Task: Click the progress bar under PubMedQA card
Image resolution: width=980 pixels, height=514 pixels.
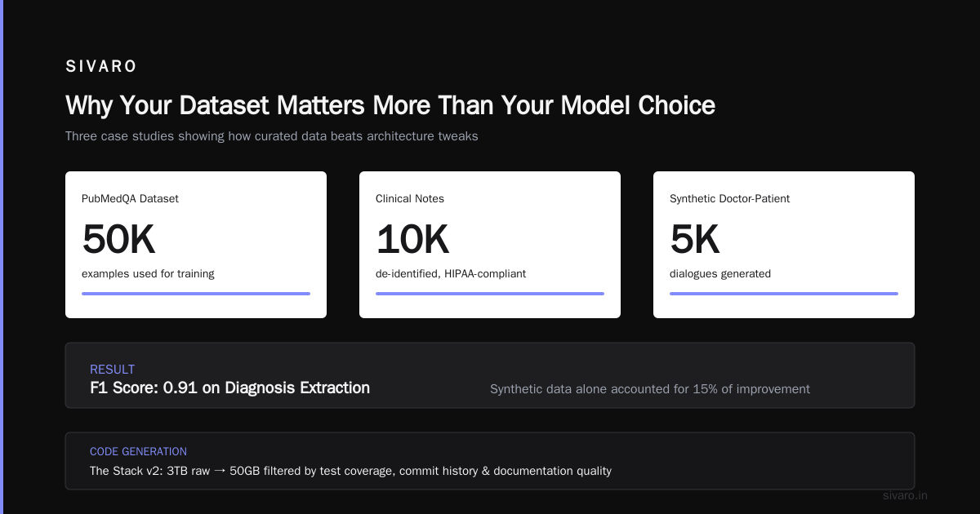Action: [x=196, y=294]
